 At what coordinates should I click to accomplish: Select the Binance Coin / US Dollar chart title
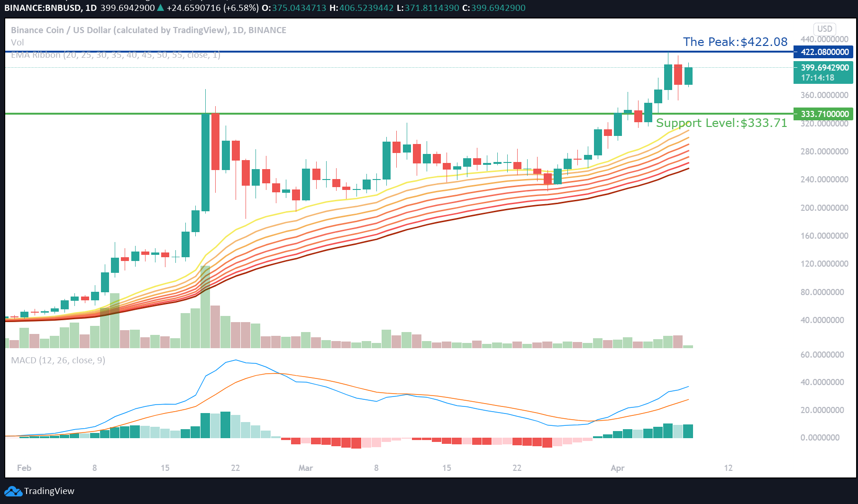(148, 30)
